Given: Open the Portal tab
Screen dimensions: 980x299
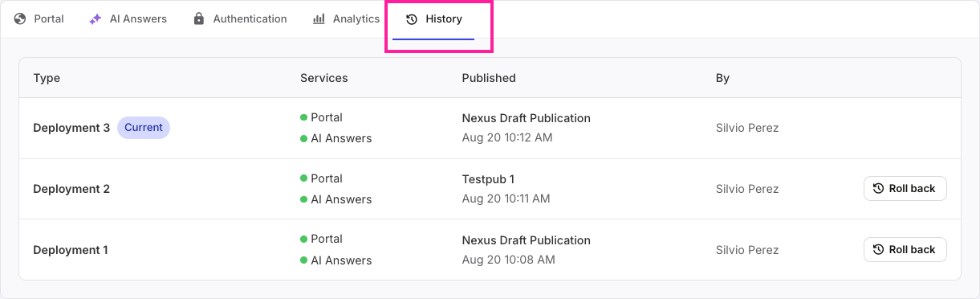Looking at the screenshot, I should [39, 18].
